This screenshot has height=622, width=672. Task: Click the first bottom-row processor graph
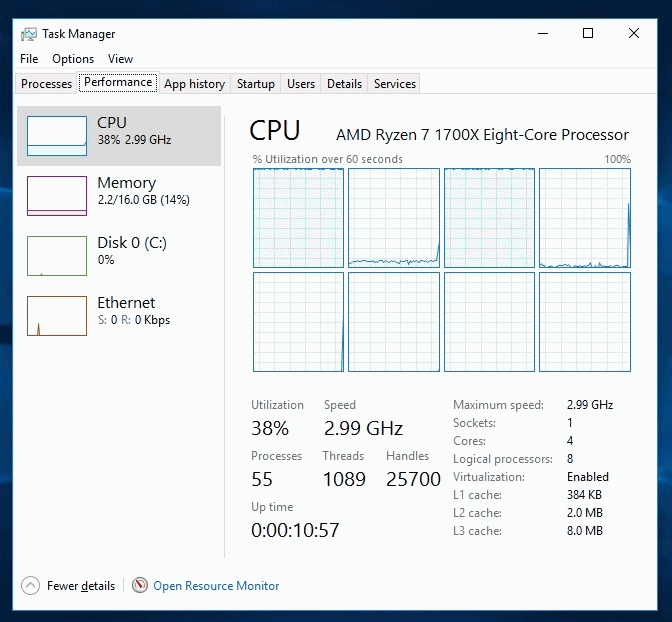(x=298, y=322)
